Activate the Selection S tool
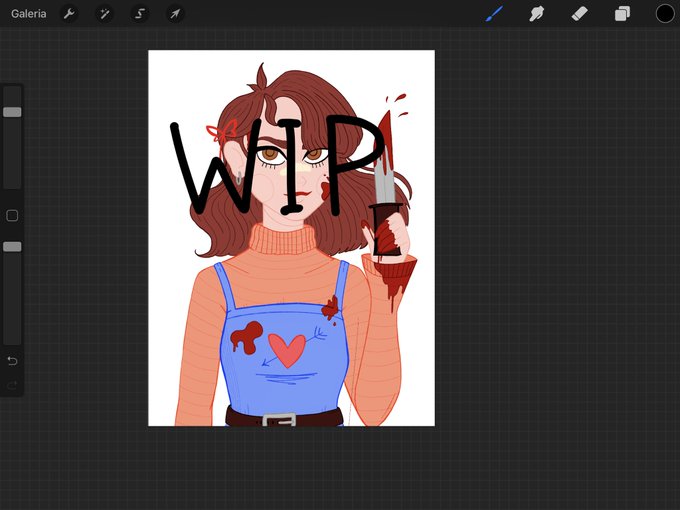Viewport: 680px width, 510px height. pos(140,14)
